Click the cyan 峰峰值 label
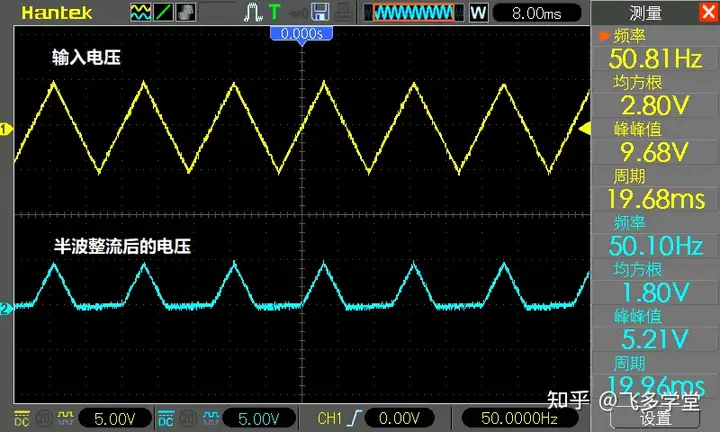720x432 pixels. coord(638,317)
